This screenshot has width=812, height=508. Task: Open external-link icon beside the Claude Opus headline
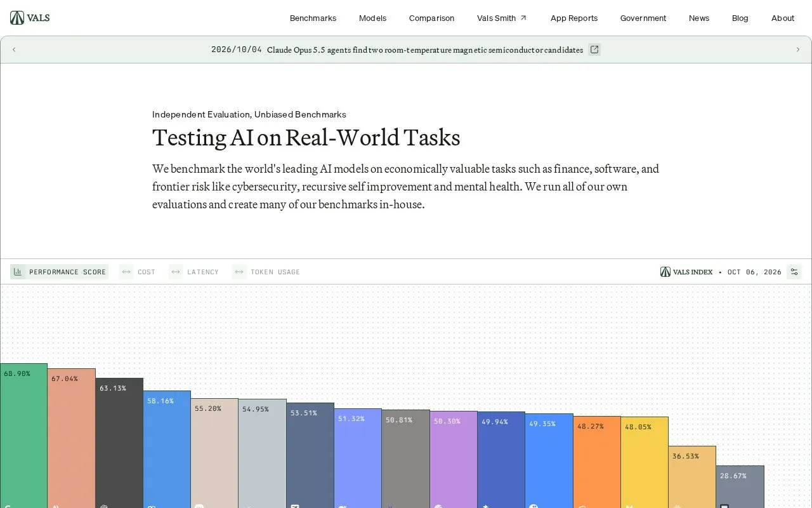coord(594,50)
